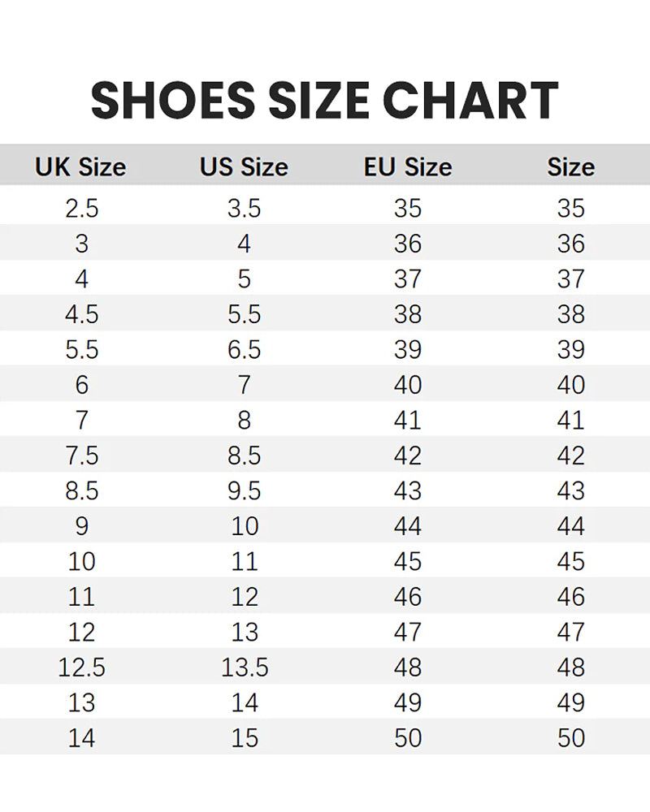The width and height of the screenshot is (650, 812).
Task: Click 45 in the rightmost Size column
Action: [x=571, y=561]
